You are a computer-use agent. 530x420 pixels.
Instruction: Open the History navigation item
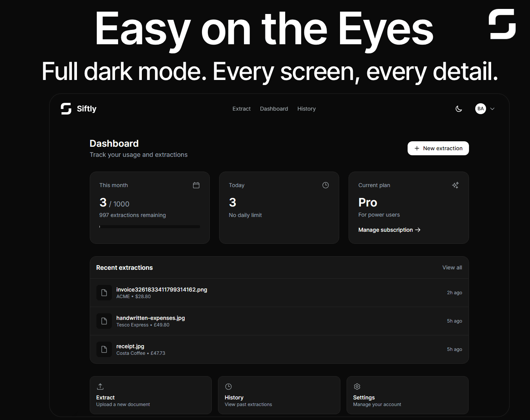[306, 109]
